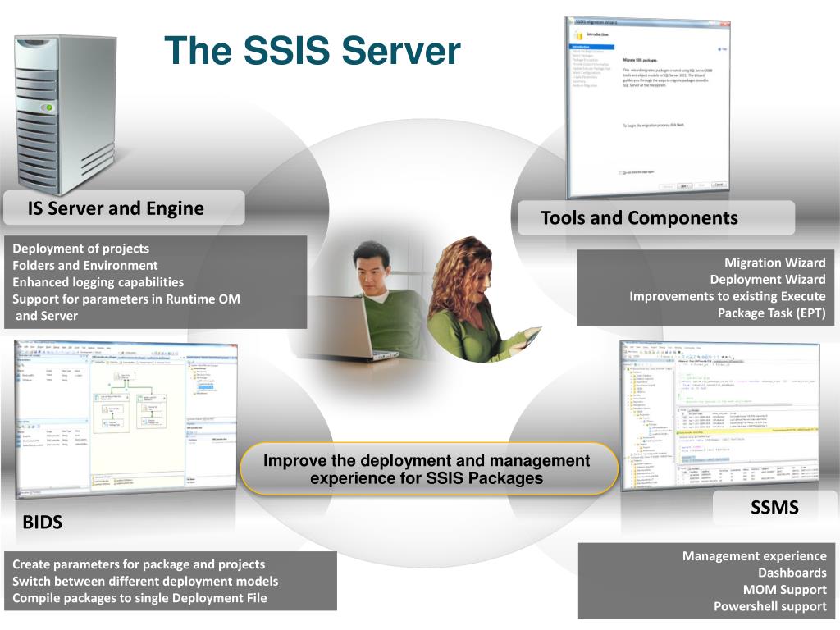Viewport: 840px width, 630px height.
Task: Select highlighted Introduction step in wizard sidebar
Action: pyautogui.click(x=592, y=47)
